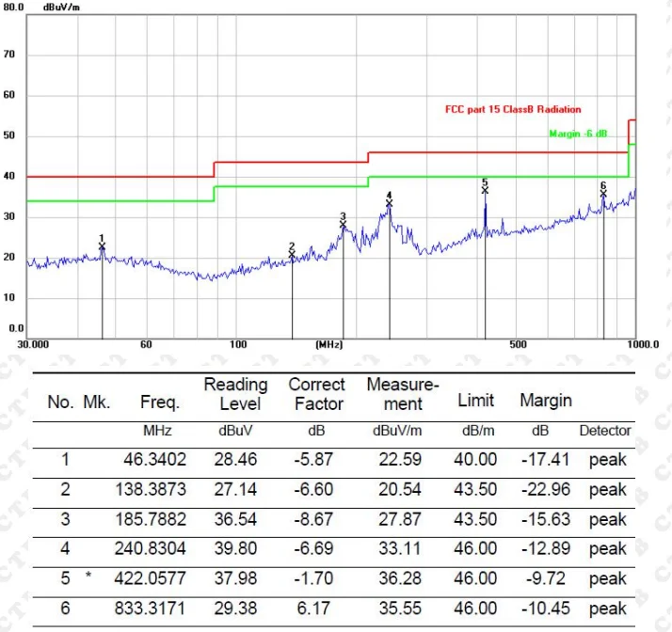
Task: Click the red FCC limit line
Action: (x=497, y=152)
